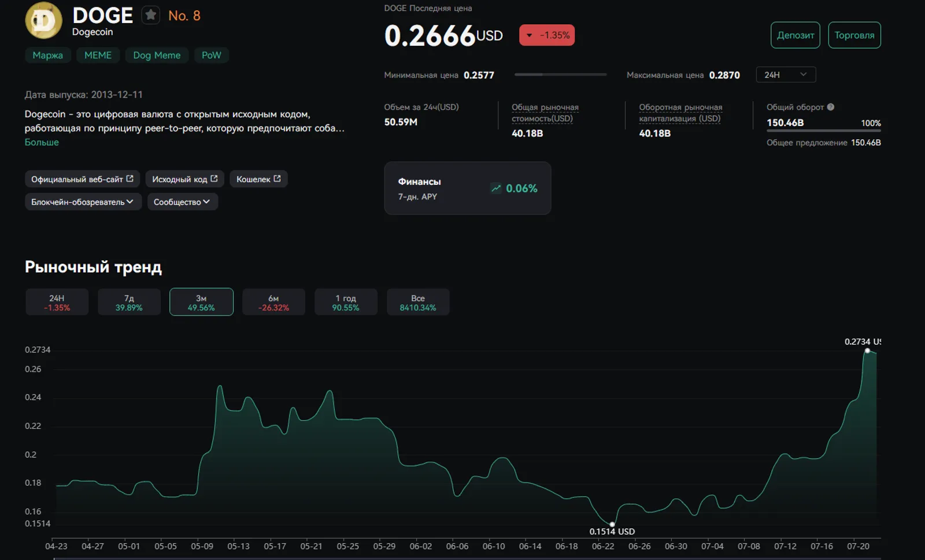This screenshot has width=925, height=560.
Task: Click the Общий оборот 100% progress bar
Action: coord(824,131)
